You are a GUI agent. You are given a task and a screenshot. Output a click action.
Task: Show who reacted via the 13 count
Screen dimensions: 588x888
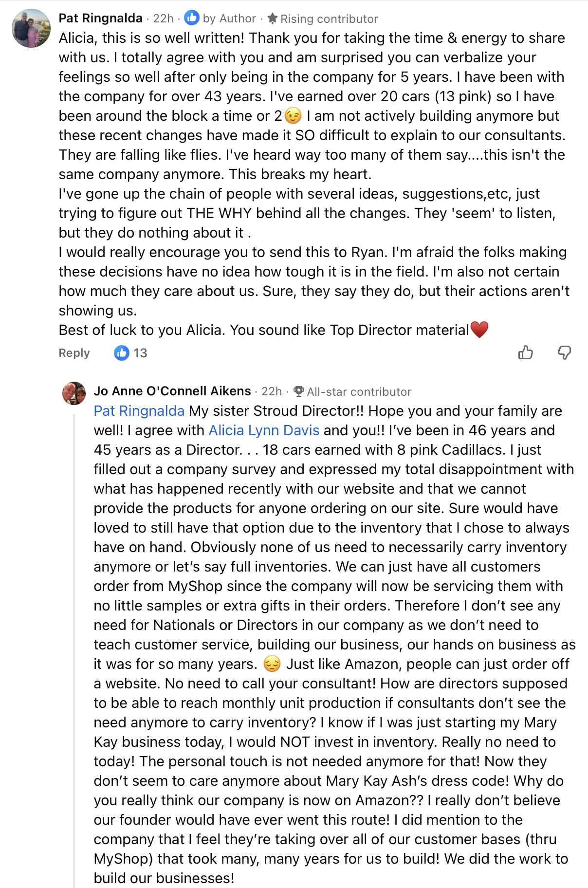click(140, 352)
